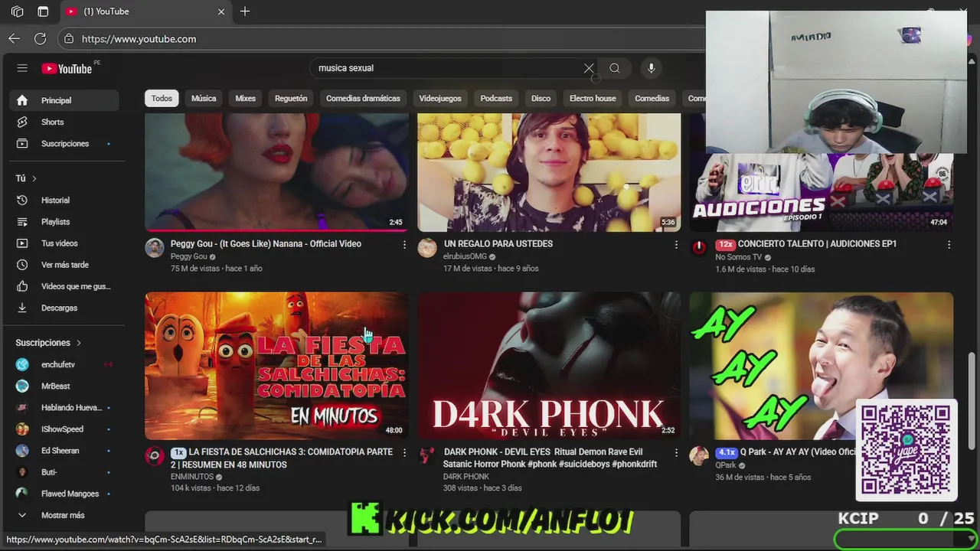
Task: Close the (1) YouTube tab
Action: [x=221, y=11]
